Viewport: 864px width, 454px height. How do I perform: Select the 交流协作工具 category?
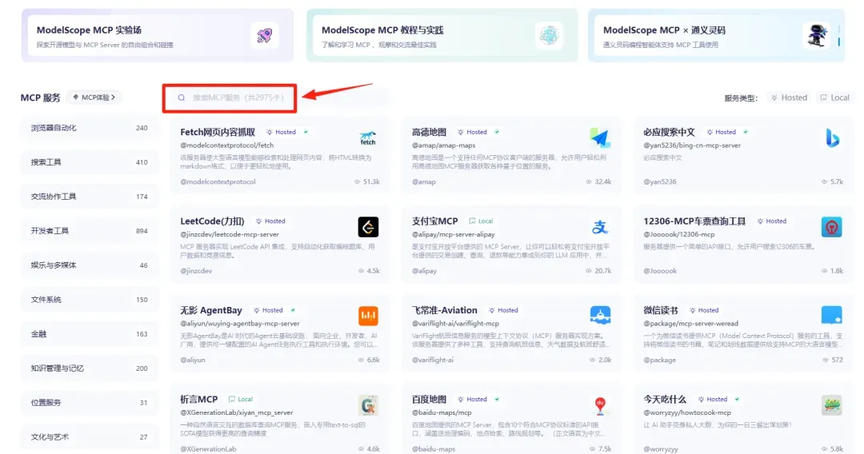(x=89, y=197)
